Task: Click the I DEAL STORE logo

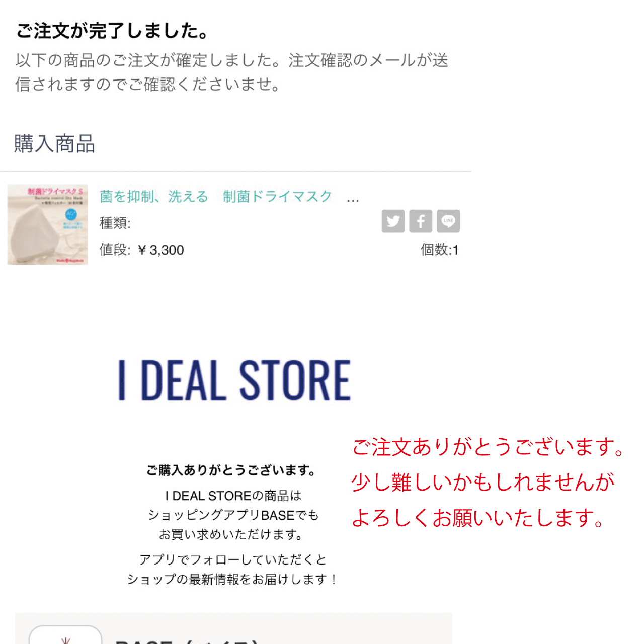Action: coord(234,380)
